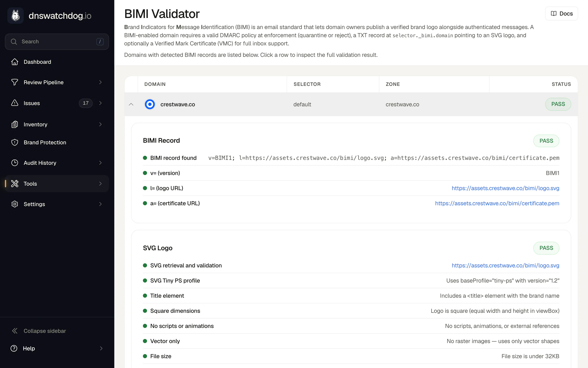
Task: Click the Issues warning triangle icon
Action: click(x=14, y=103)
